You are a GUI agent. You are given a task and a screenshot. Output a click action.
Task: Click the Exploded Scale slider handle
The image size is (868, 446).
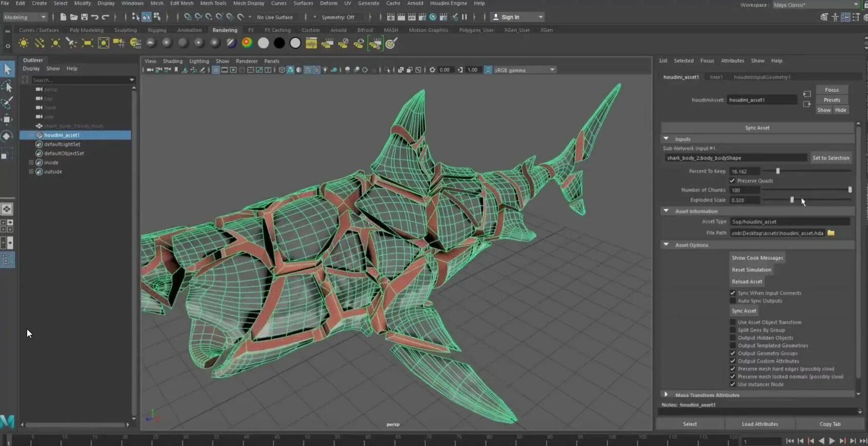point(792,200)
